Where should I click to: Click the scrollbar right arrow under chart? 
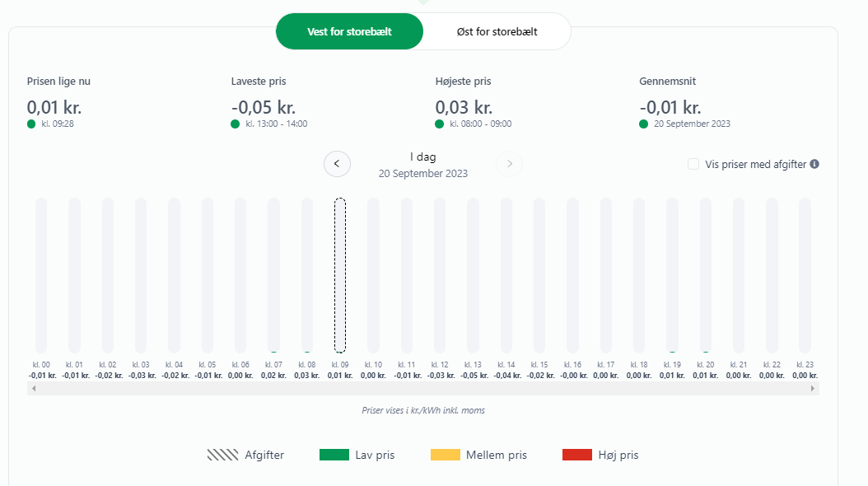point(814,388)
